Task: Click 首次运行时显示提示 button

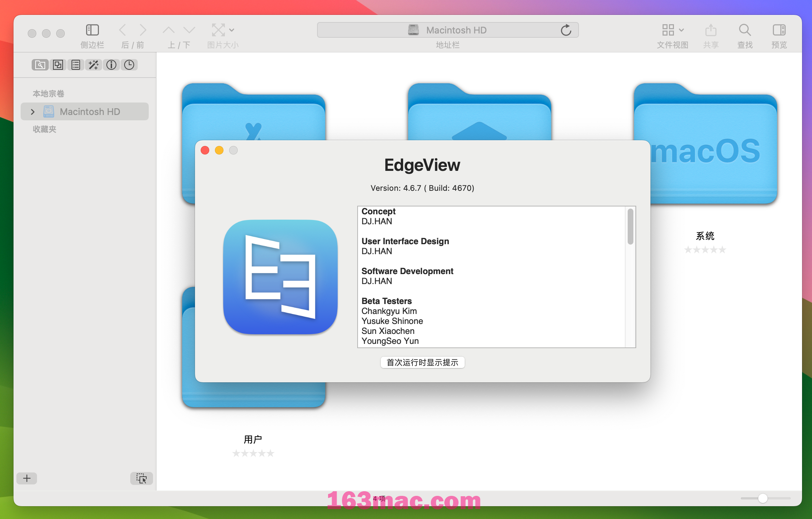Action: coord(422,362)
